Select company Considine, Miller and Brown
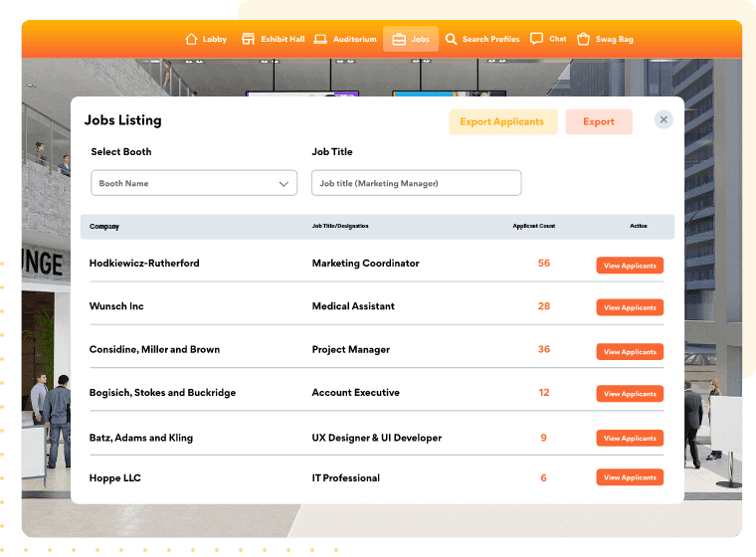The image size is (756, 557). coord(154,350)
